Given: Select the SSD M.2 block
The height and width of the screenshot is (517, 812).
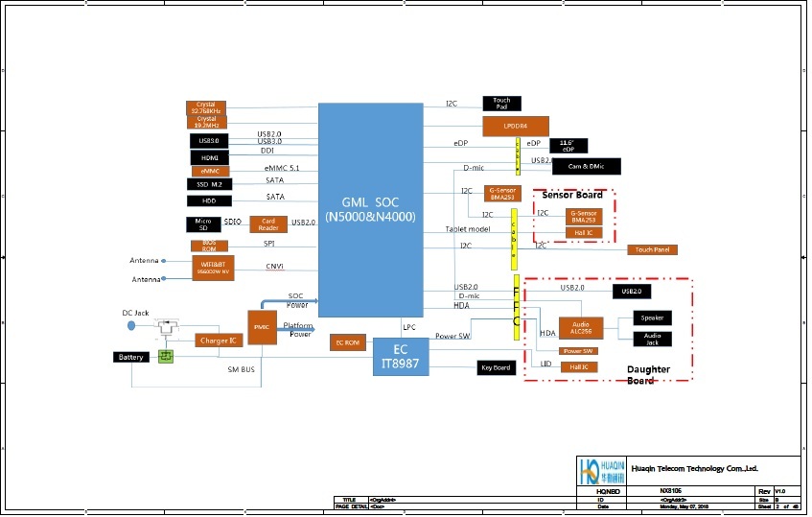Looking at the screenshot, I should click(x=209, y=184).
